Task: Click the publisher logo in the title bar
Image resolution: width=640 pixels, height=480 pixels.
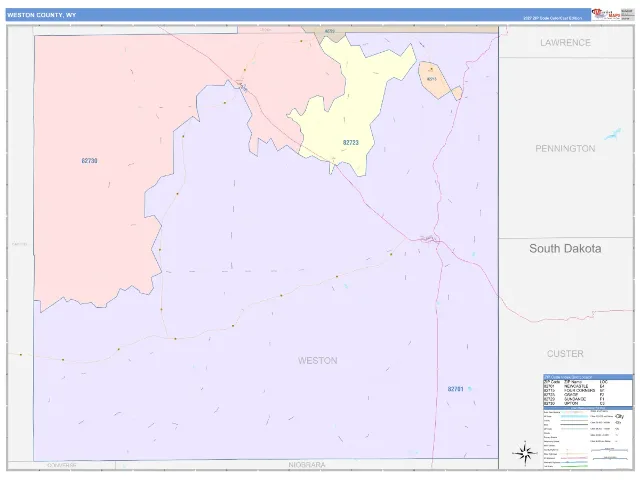Action: click(606, 14)
